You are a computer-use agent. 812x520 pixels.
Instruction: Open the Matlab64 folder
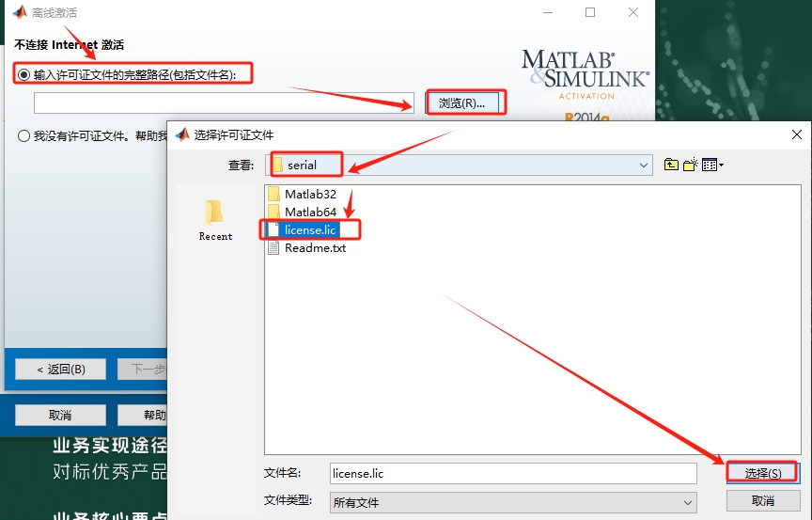(309, 213)
